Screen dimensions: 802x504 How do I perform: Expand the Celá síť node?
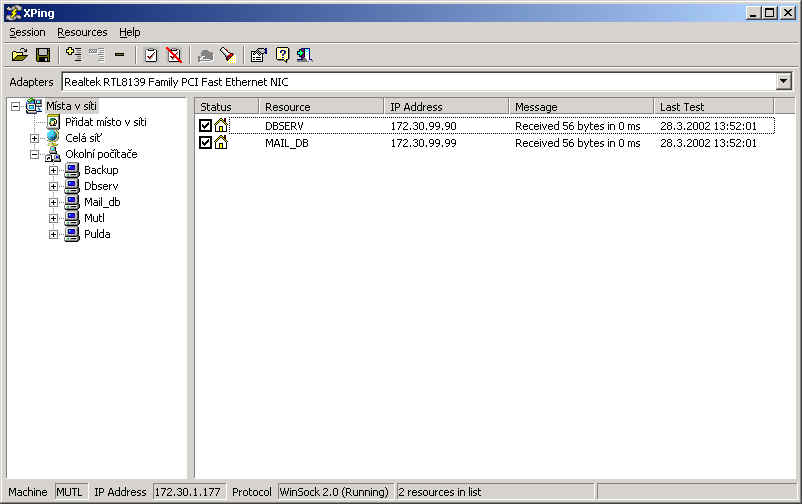(34, 138)
